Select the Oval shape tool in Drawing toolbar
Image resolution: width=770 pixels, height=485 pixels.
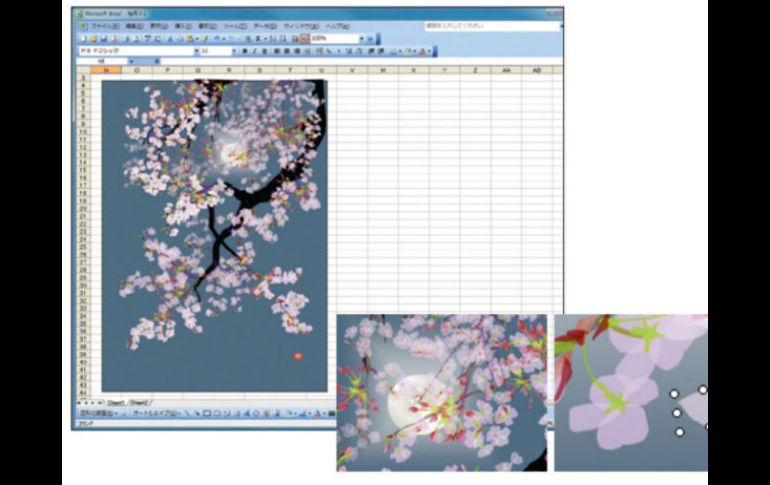[217, 412]
